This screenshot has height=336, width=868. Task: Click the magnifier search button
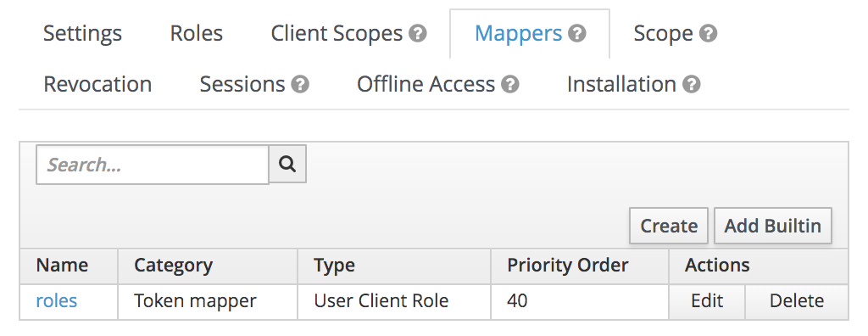(x=287, y=164)
